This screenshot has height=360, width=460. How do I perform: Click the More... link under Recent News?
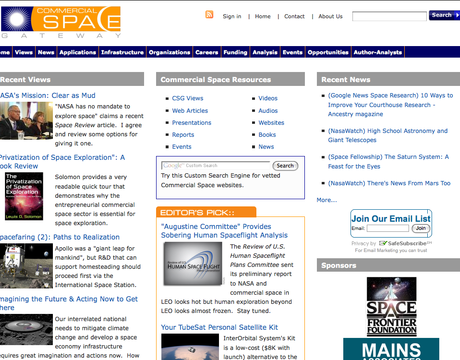click(327, 200)
